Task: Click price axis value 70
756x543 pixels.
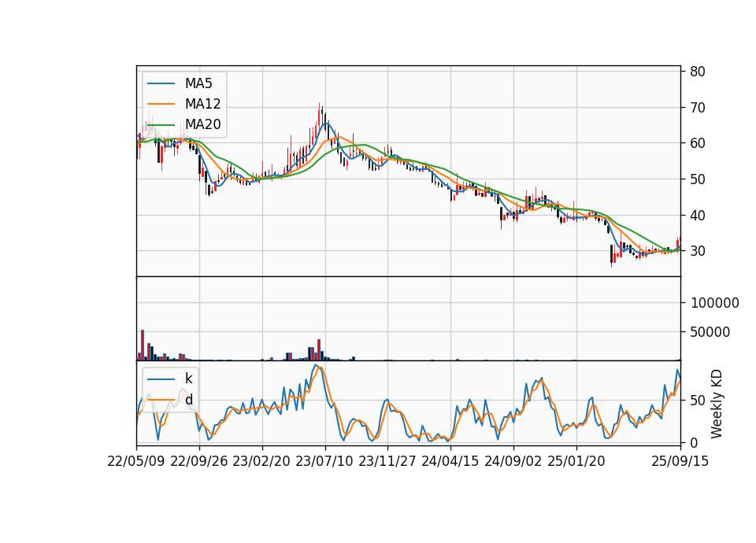Action: 698,108
